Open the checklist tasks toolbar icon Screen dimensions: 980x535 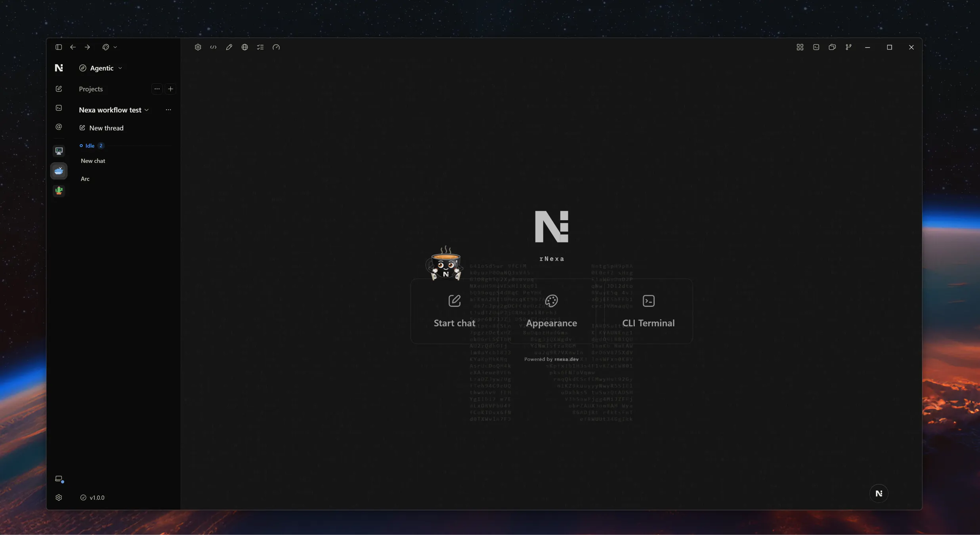point(260,47)
